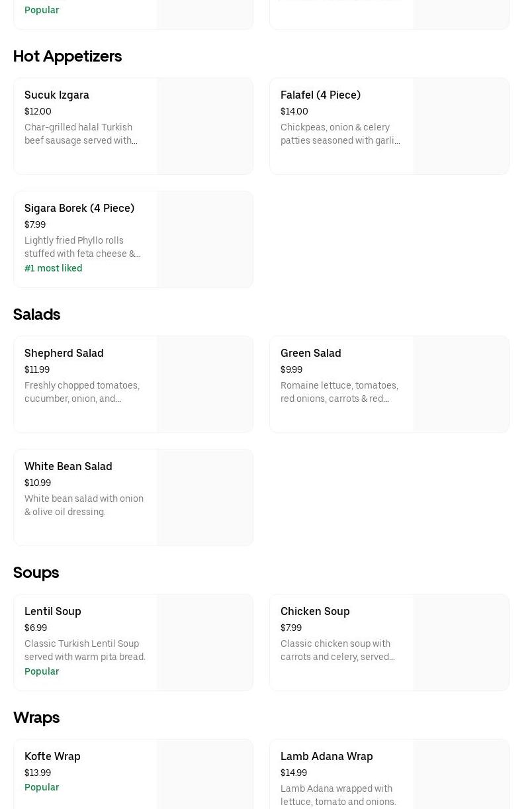The image size is (532, 809).
Task: Choose the Lamb Adana Wrap title
Action: pyautogui.click(x=327, y=756)
